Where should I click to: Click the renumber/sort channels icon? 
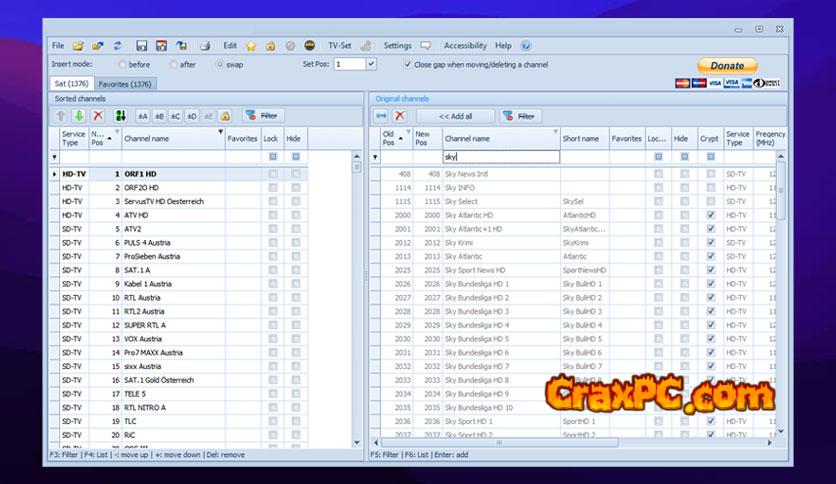[x=120, y=116]
